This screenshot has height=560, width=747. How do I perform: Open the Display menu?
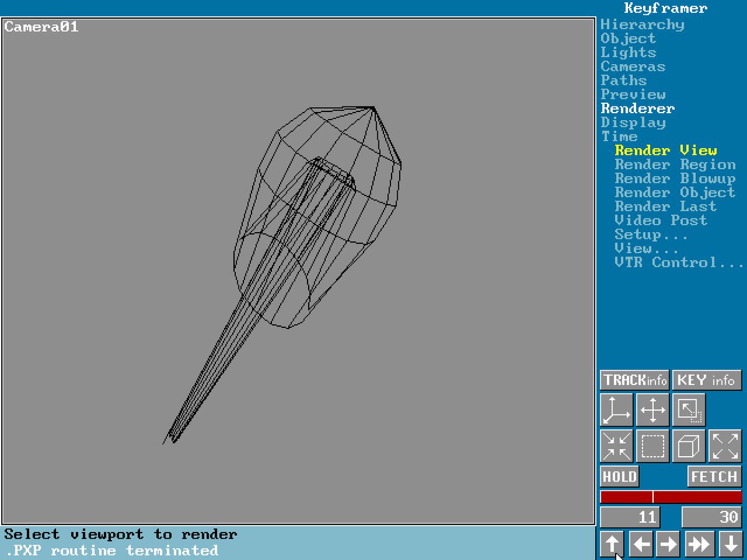(633, 123)
